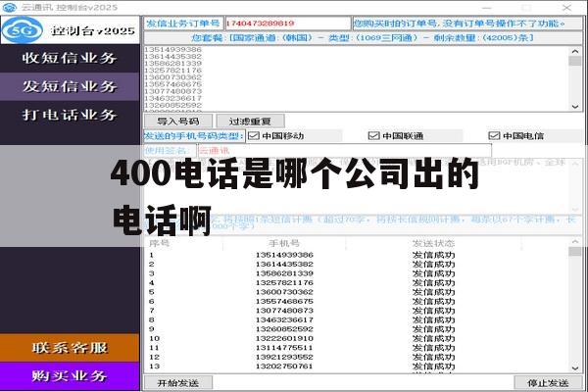Viewport: 588px width, 392px height.
Task: Click the 发信业务订单号 label
Action: [183, 24]
